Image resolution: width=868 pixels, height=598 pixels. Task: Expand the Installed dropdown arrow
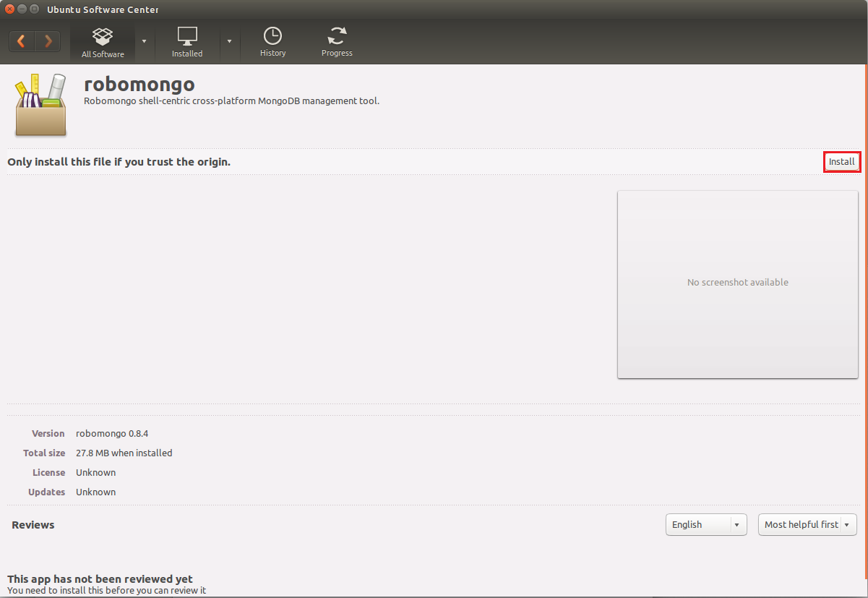[229, 41]
